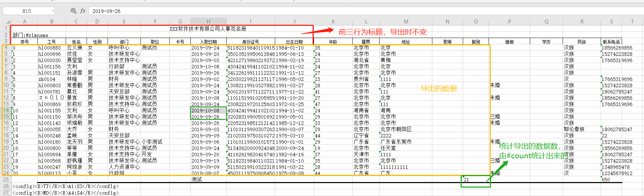Click the 部门:#simname cell
This screenshot has width=644, height=196.
coord(30,35)
